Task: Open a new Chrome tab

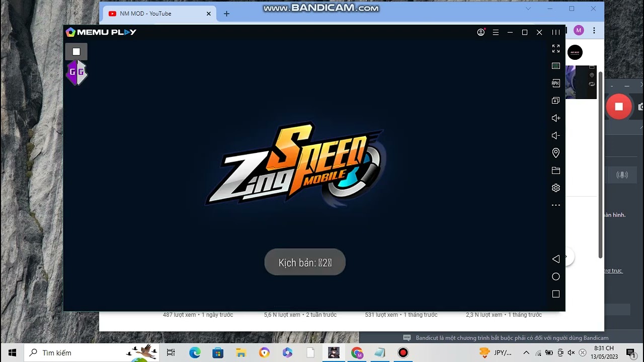Action: (x=226, y=14)
